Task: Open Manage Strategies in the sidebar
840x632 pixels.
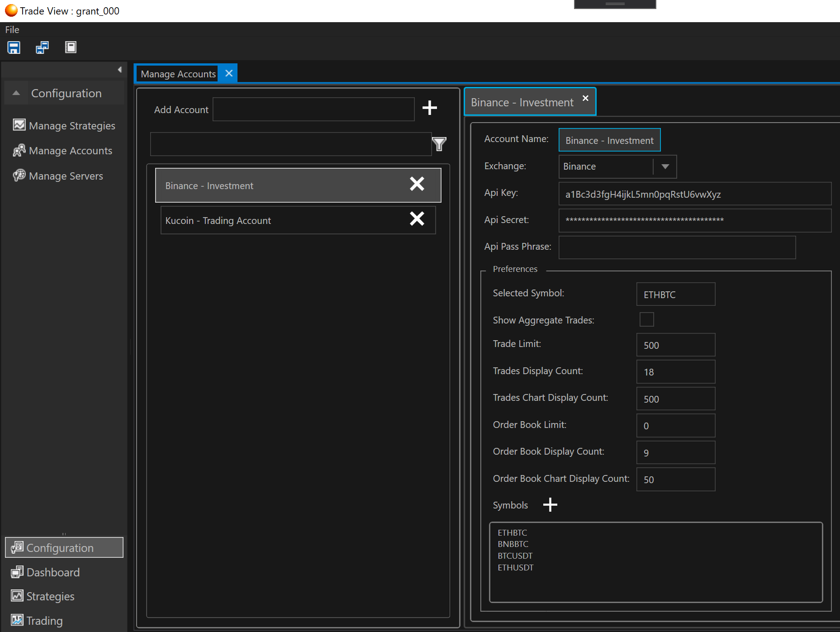Action: [x=64, y=125]
